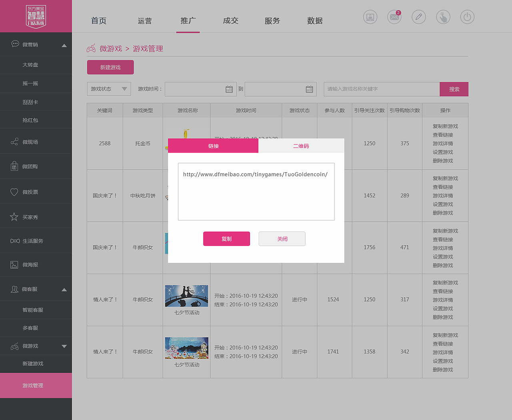
Task: Click 删除游戏 in the 1741 participants row
Action: click(443, 370)
